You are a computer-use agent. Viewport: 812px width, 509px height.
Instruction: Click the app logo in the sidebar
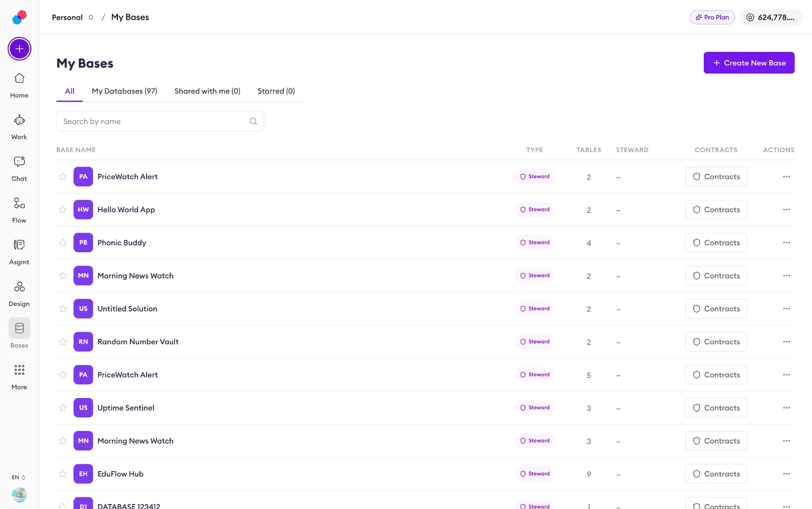coord(19,17)
